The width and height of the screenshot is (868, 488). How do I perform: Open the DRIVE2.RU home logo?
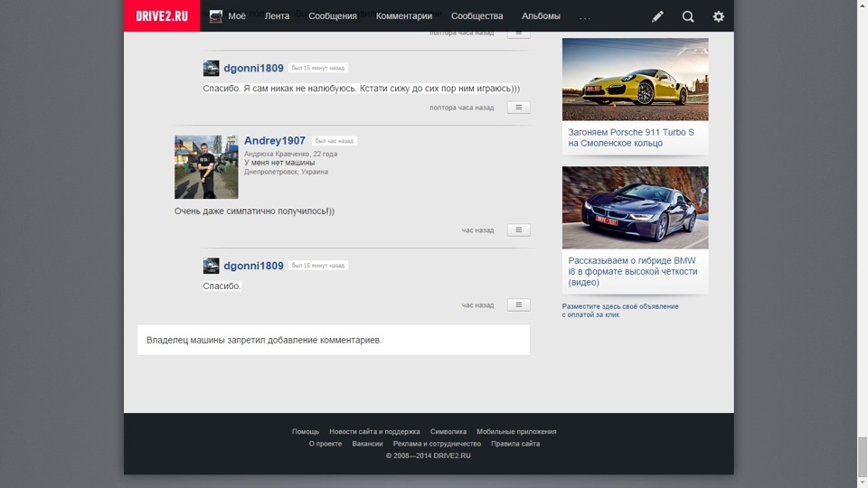click(162, 15)
